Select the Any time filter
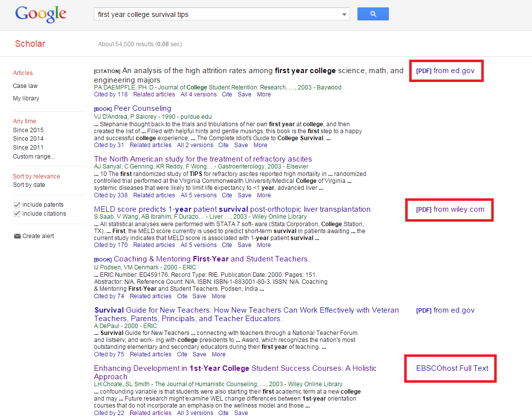Screen dimensions: 532x419 [x=24, y=121]
